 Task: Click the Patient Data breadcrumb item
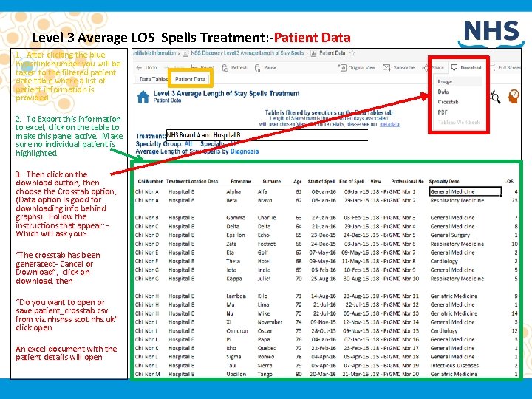(332, 53)
